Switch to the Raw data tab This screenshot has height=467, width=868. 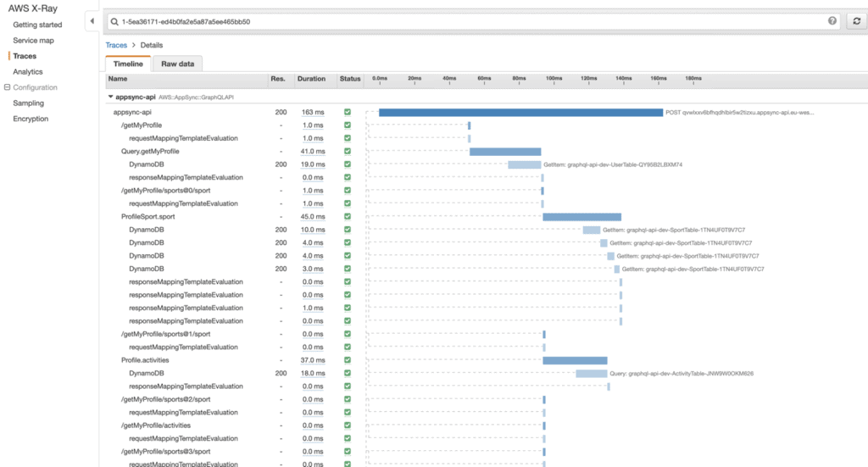click(178, 64)
